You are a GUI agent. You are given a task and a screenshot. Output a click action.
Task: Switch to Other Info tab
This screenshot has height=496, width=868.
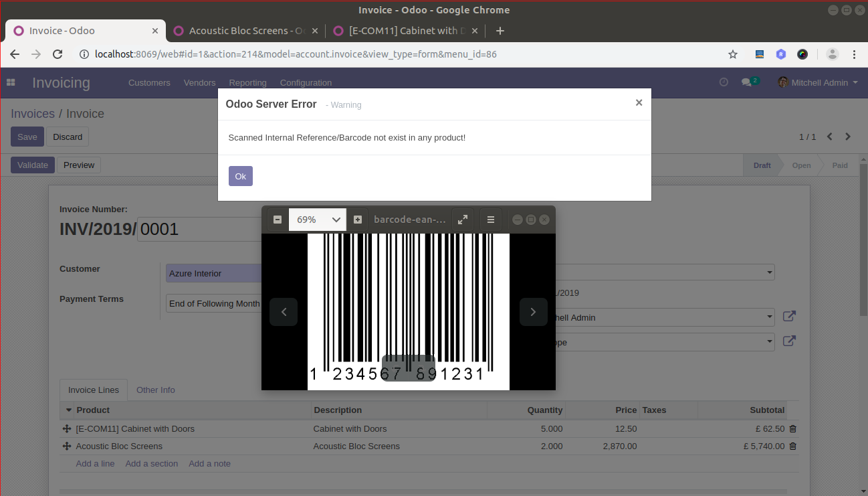[156, 390]
